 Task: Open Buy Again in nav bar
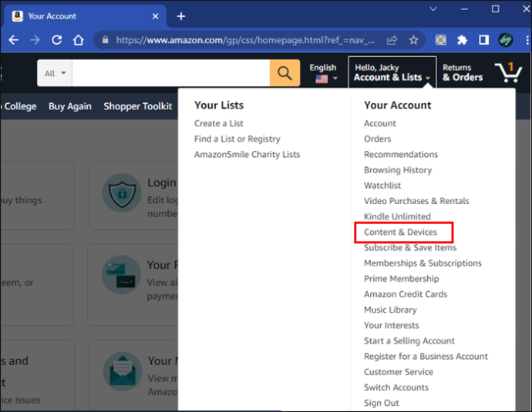pos(70,106)
